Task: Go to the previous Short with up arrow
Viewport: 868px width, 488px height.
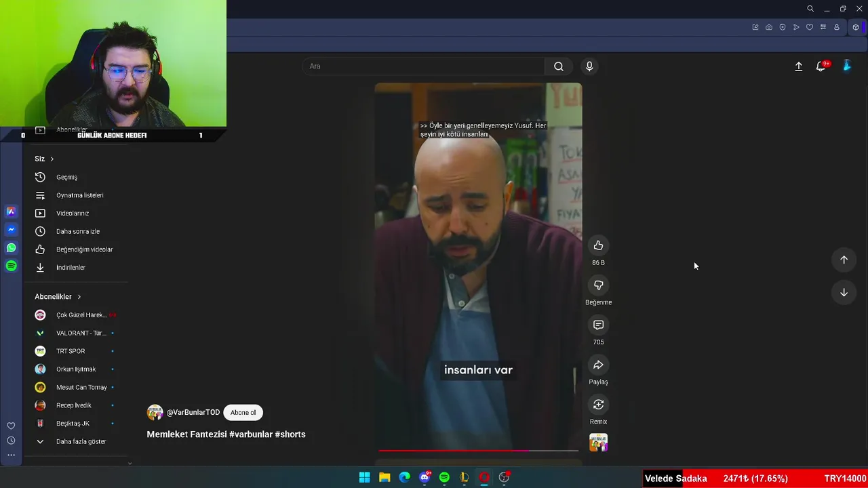Action: pos(844,260)
